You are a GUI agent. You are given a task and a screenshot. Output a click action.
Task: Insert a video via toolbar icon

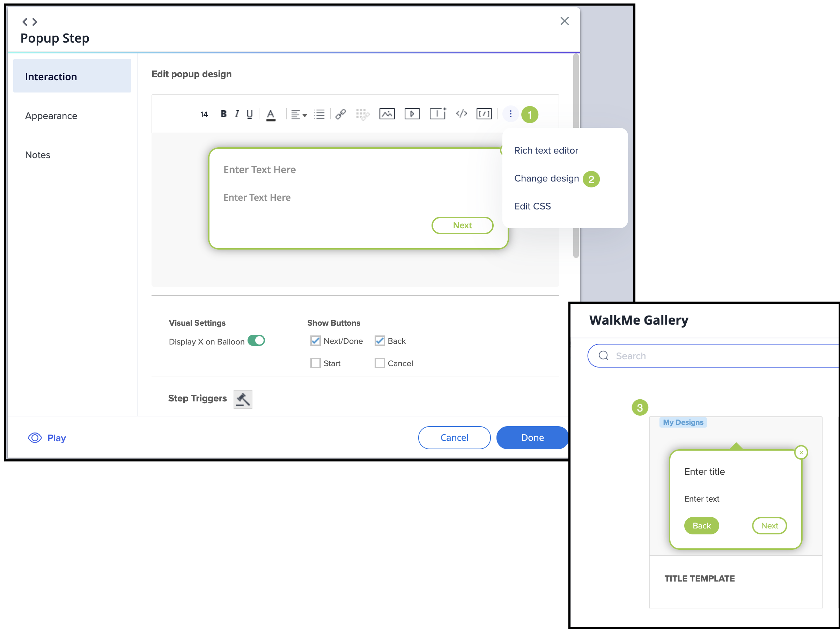pos(412,114)
